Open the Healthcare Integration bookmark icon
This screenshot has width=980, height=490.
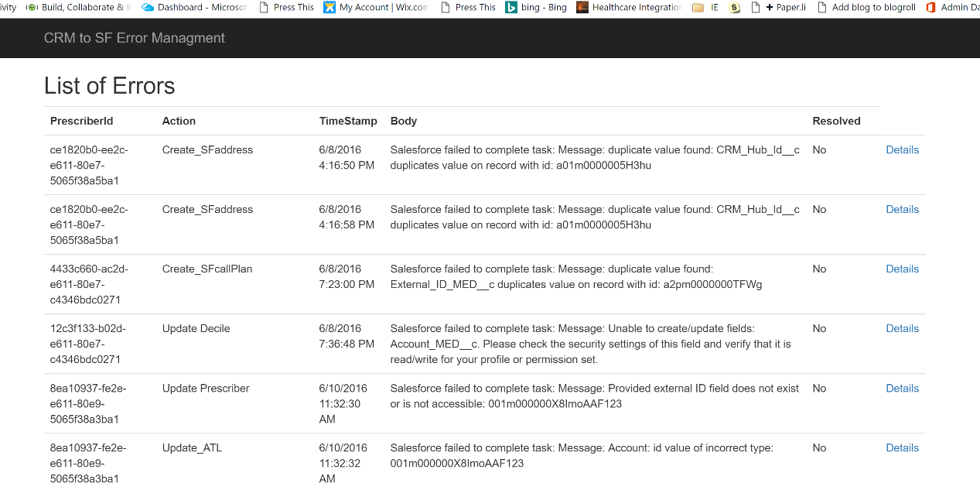tap(582, 7)
